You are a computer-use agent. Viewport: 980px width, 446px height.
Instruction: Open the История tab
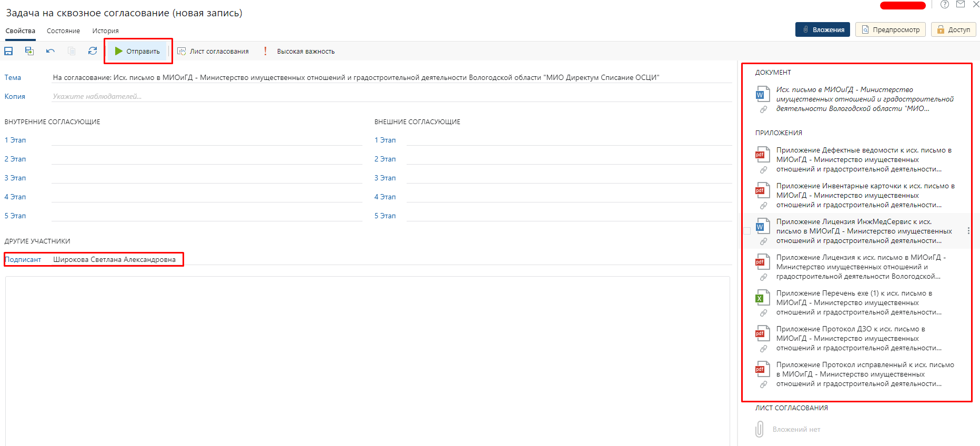click(105, 31)
